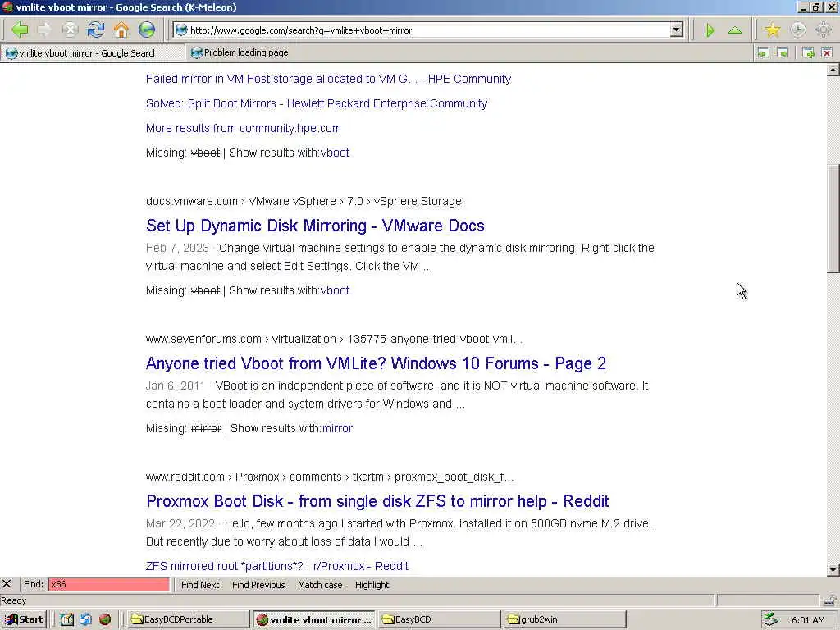Click 'vboot' link under the HPE result
The image size is (840, 630).
(x=335, y=153)
